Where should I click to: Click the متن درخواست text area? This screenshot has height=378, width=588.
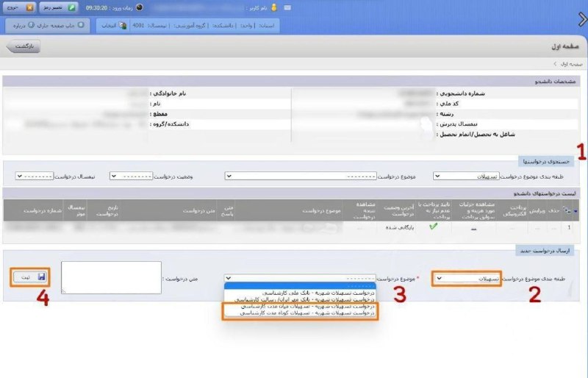[111, 278]
